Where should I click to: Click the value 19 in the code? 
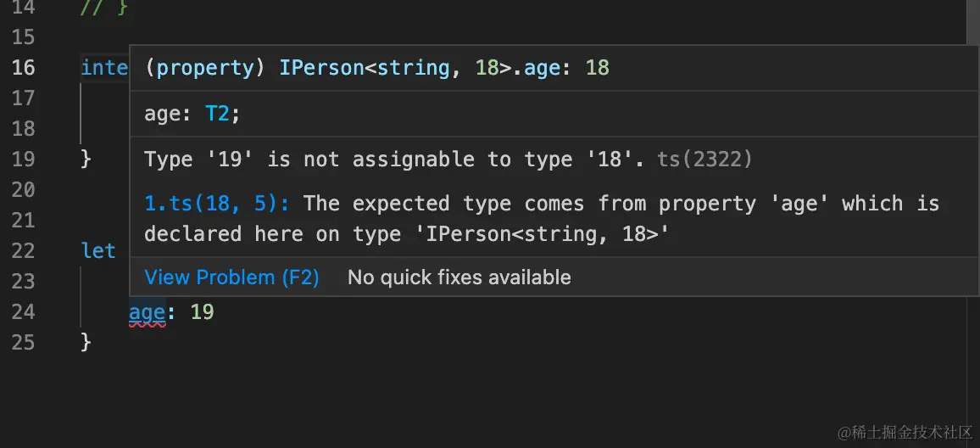pyautogui.click(x=202, y=312)
